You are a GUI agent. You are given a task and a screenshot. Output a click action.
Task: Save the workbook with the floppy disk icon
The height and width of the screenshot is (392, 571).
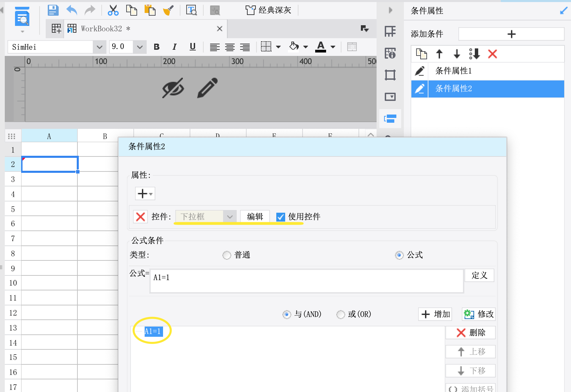pyautogui.click(x=53, y=10)
